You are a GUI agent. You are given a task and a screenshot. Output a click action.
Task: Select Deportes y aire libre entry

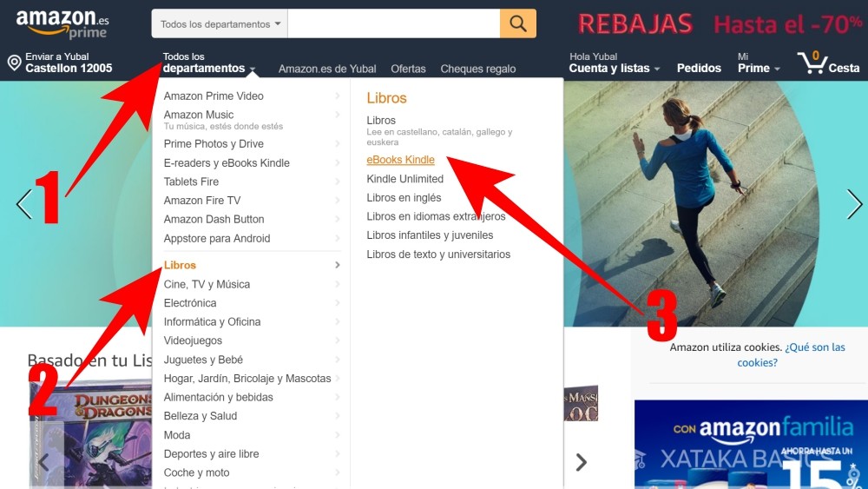pyautogui.click(x=211, y=454)
